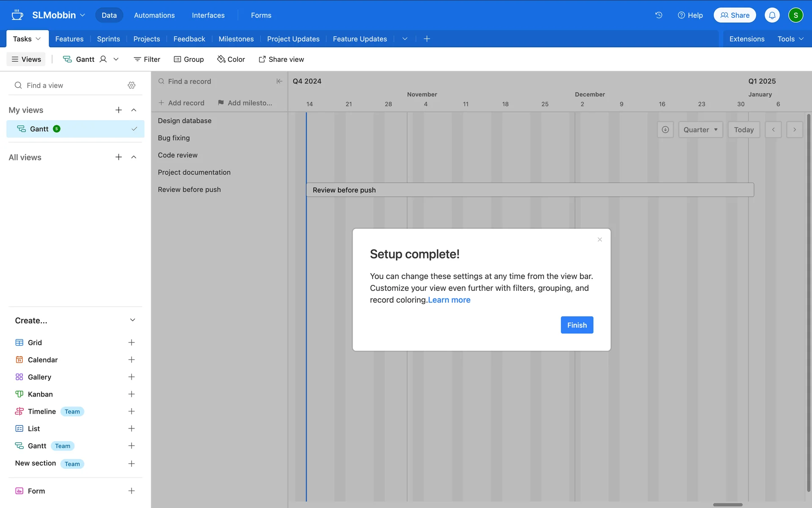This screenshot has height=508, width=812.
Task: Click the download icon beside Quarter
Action: click(665, 130)
